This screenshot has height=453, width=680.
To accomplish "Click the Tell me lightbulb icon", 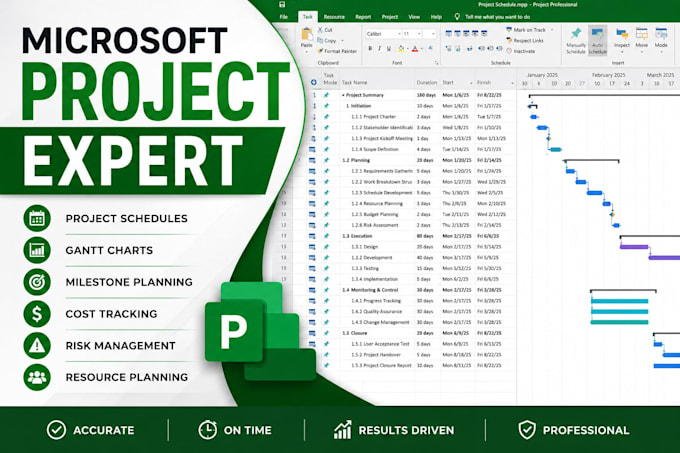I will pyautogui.click(x=457, y=16).
